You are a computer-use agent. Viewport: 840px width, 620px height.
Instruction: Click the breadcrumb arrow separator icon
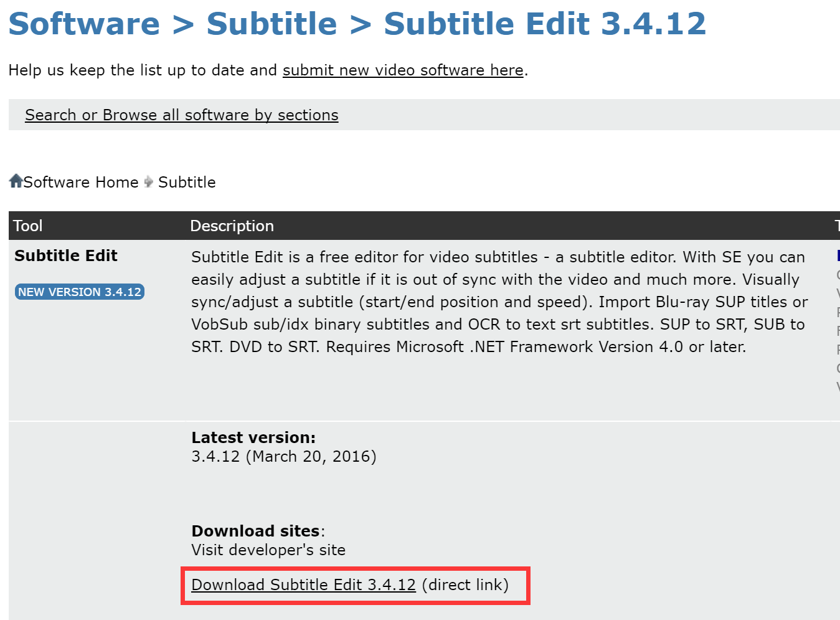point(148,182)
